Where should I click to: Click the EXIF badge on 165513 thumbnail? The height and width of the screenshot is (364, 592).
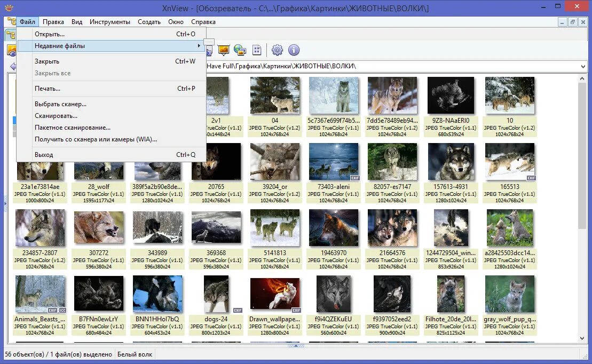click(x=531, y=178)
